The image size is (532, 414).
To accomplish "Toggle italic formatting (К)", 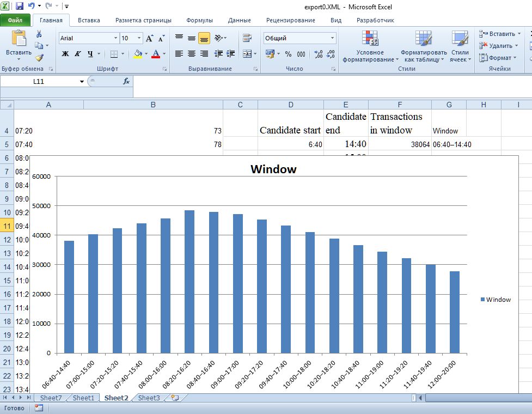I will (x=78, y=53).
